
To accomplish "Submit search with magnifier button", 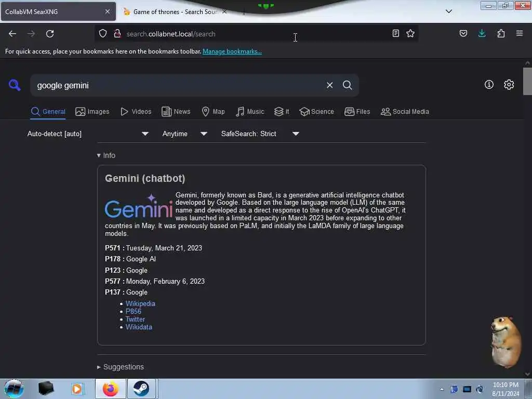I will 347,85.
